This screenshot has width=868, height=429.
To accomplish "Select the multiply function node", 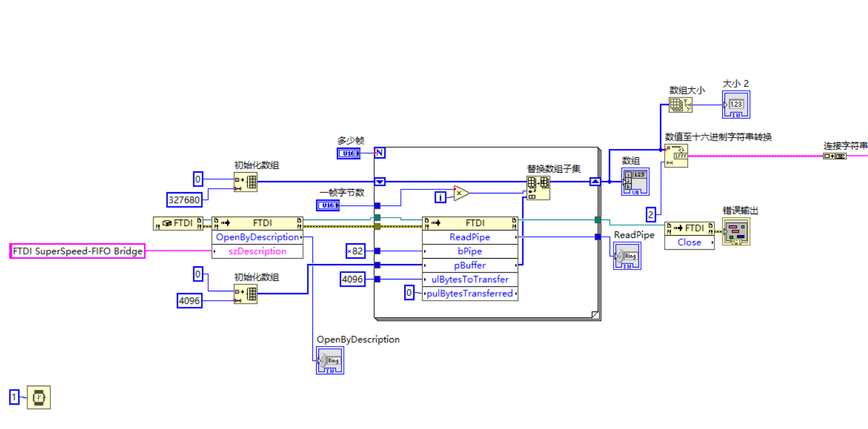I will (461, 193).
